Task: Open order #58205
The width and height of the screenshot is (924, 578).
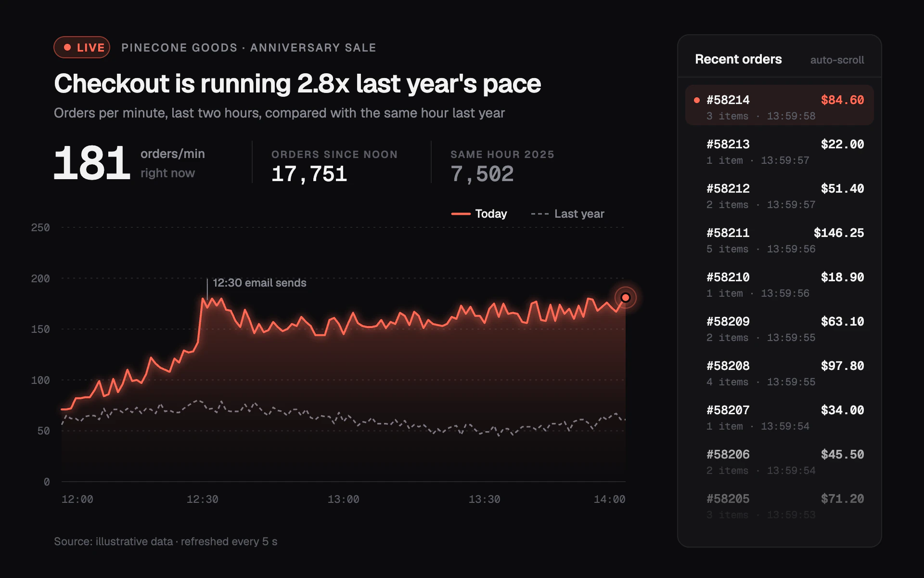Action: (x=779, y=506)
